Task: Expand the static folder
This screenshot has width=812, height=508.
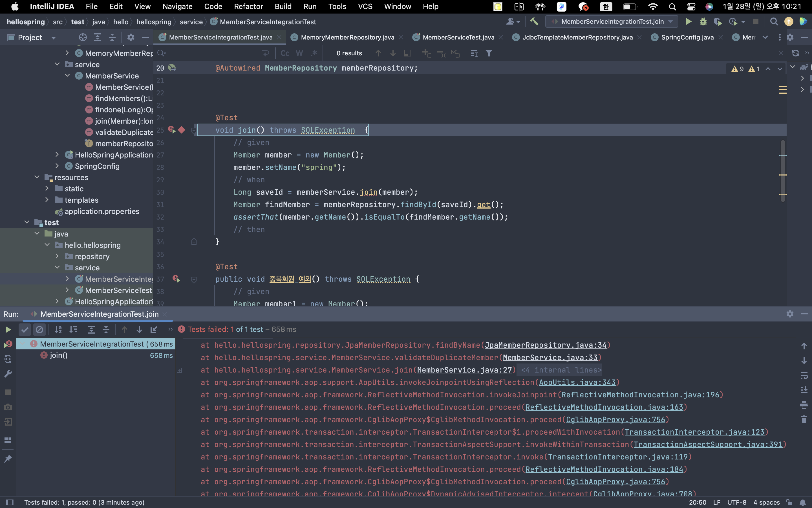Action: (47, 189)
